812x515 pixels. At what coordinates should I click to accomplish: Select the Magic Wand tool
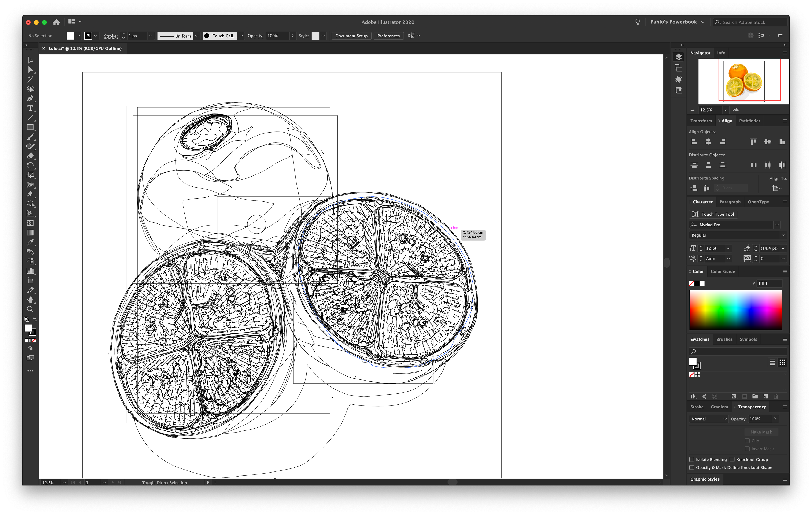pos(30,79)
